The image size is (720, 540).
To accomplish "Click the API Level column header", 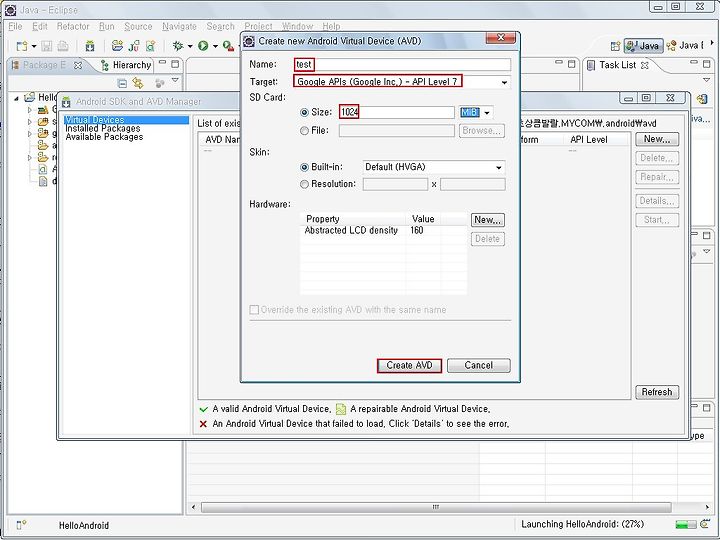I will 589,140.
